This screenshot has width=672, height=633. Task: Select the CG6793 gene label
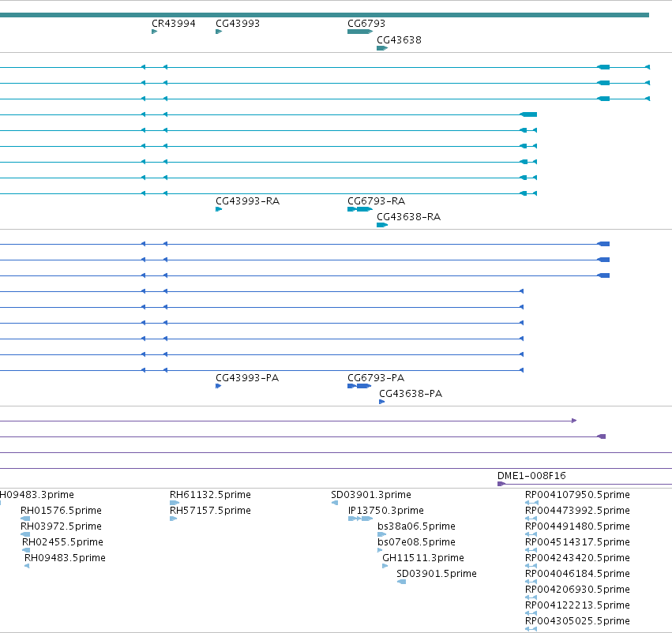click(366, 24)
